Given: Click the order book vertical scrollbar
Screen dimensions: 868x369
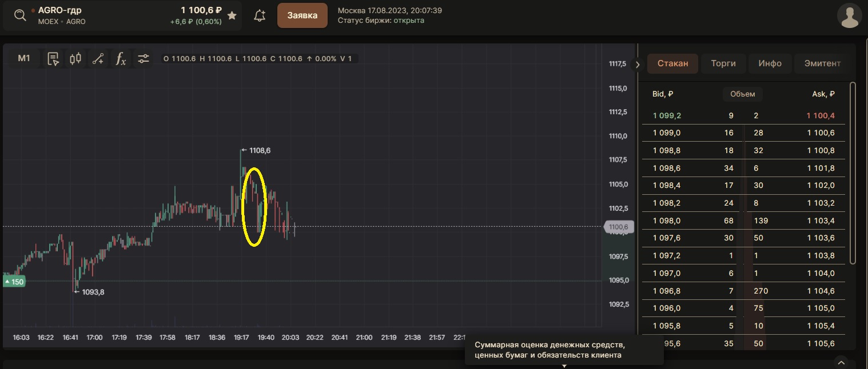Looking at the screenshot, I should point(853,173).
